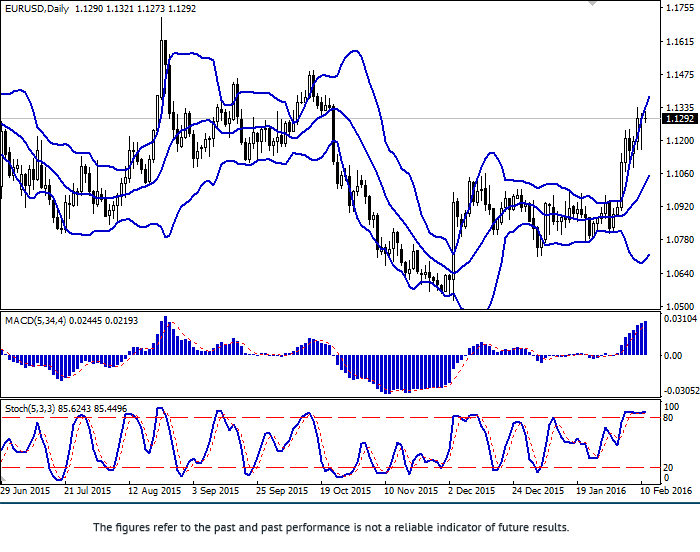700x552 pixels.
Task: Click the 1.1755 price axis value
Action: [x=680, y=8]
